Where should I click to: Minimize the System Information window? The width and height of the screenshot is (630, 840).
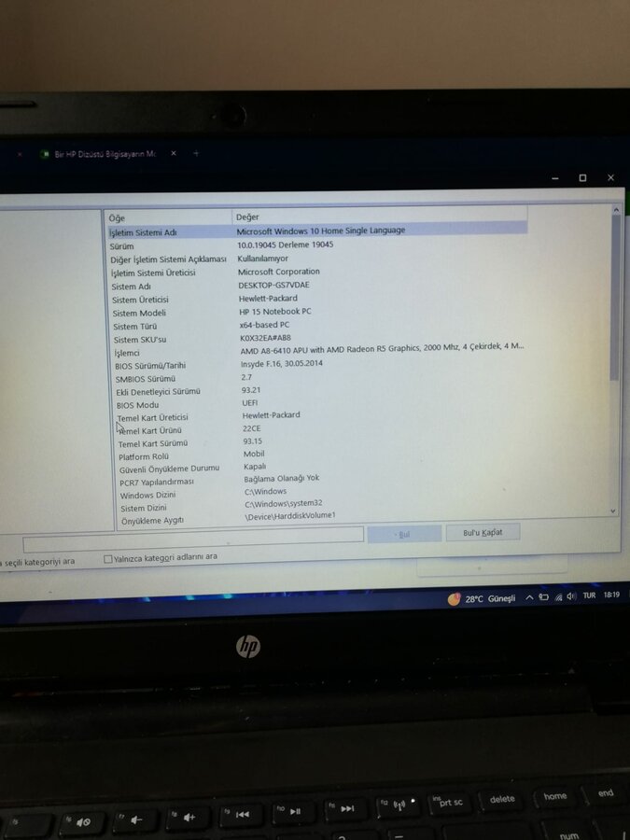click(x=555, y=178)
